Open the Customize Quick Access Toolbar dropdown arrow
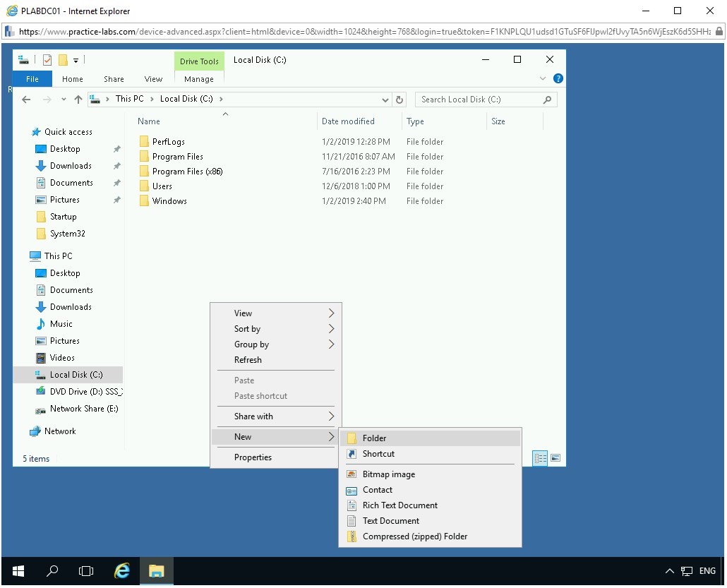727x588 pixels. point(76,60)
